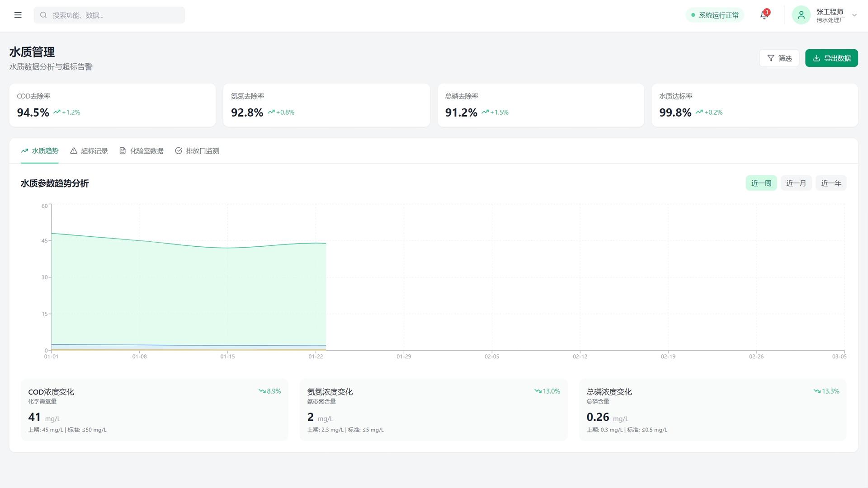Click the 导出数据 export button
Screen dimensions: 868x488
831,58
